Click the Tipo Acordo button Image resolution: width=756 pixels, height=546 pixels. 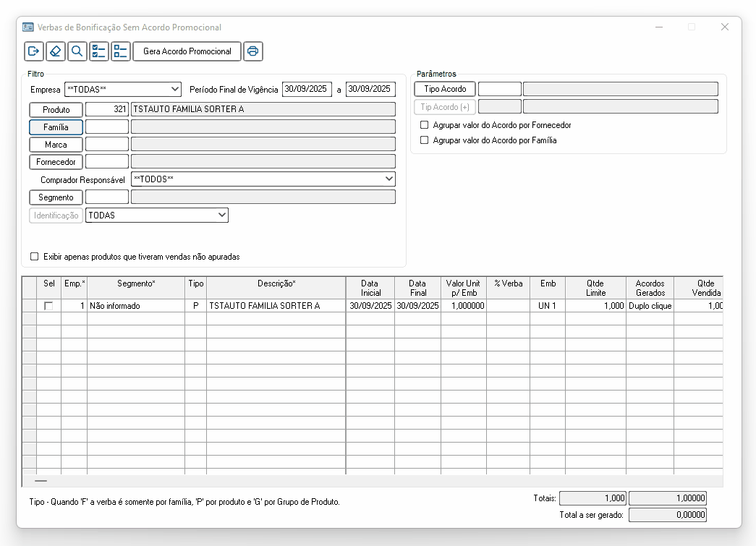(445, 89)
